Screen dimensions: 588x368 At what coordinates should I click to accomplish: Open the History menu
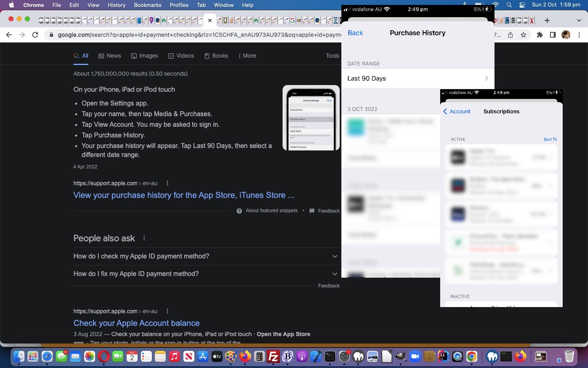[x=116, y=5]
